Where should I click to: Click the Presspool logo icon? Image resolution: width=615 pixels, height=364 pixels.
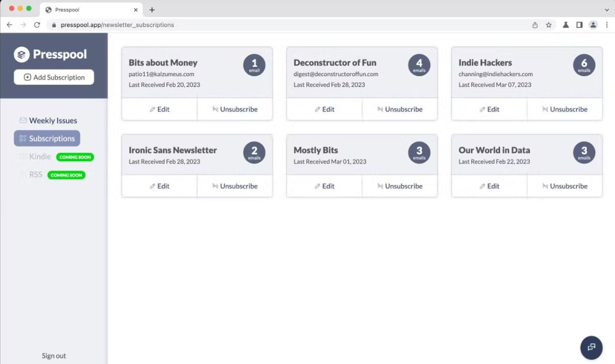pyautogui.click(x=21, y=54)
